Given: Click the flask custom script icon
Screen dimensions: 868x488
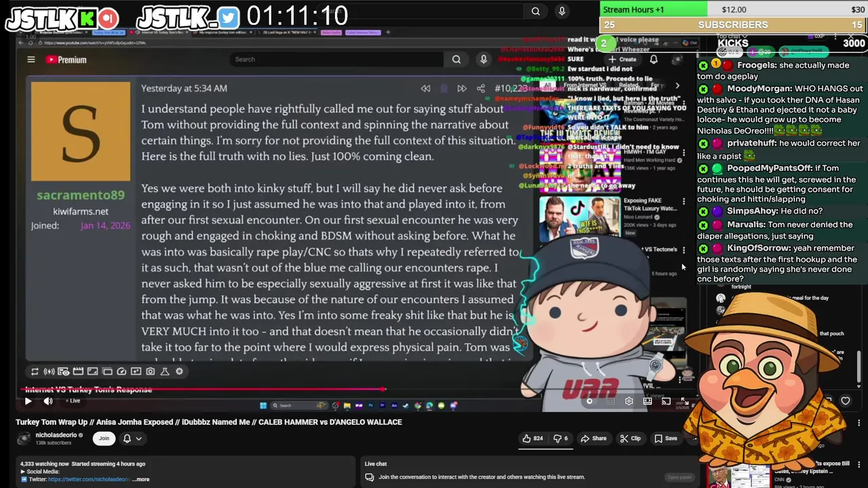Looking at the screenshot, I should click(x=165, y=371).
